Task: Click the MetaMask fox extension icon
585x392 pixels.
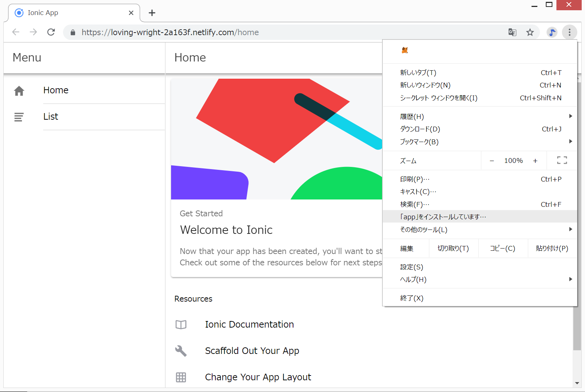Action: pyautogui.click(x=405, y=50)
